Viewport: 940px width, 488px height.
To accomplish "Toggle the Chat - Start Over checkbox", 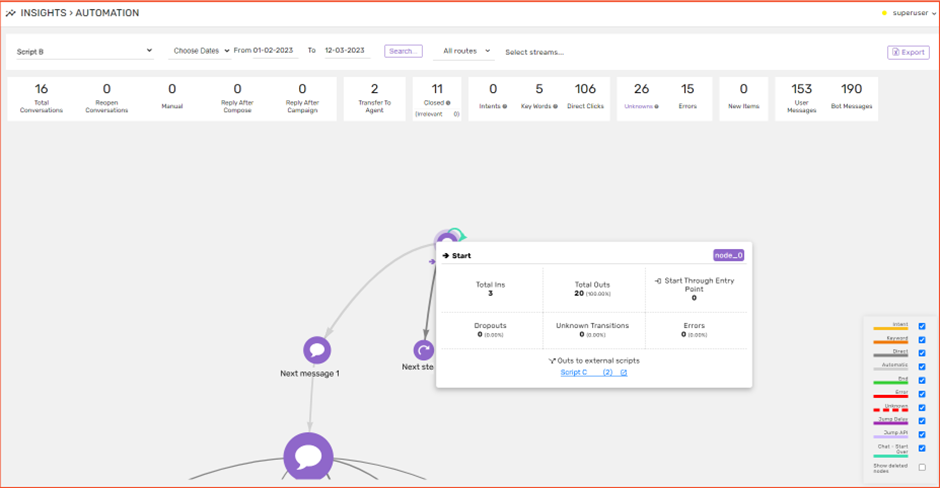I will 922,448.
